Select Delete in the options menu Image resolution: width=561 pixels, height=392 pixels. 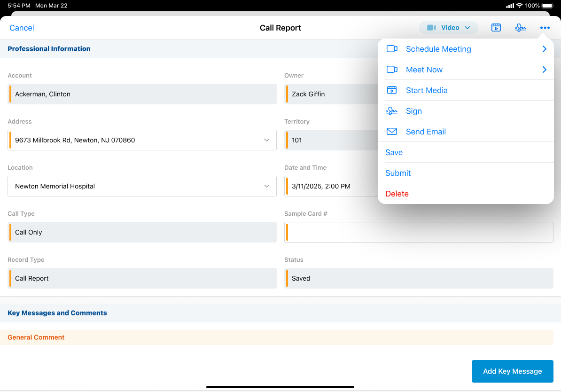coord(397,194)
